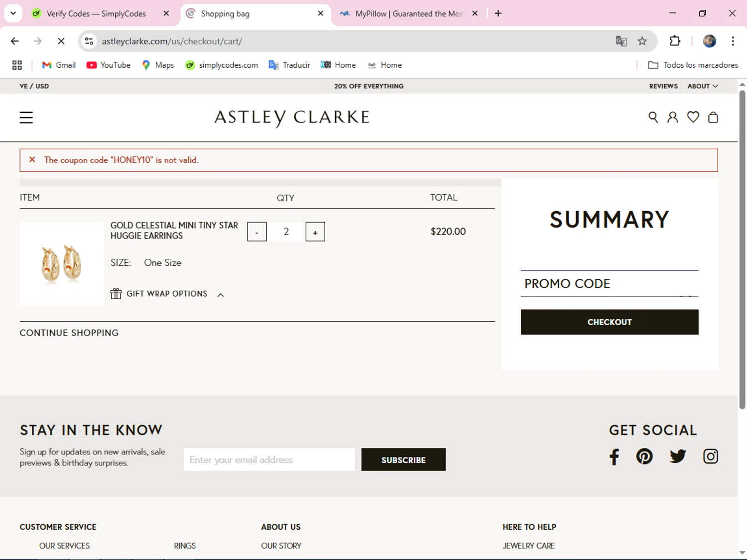Open the huggie earrings product thumbnail
This screenshot has width=747, height=560.
pyautogui.click(x=62, y=264)
